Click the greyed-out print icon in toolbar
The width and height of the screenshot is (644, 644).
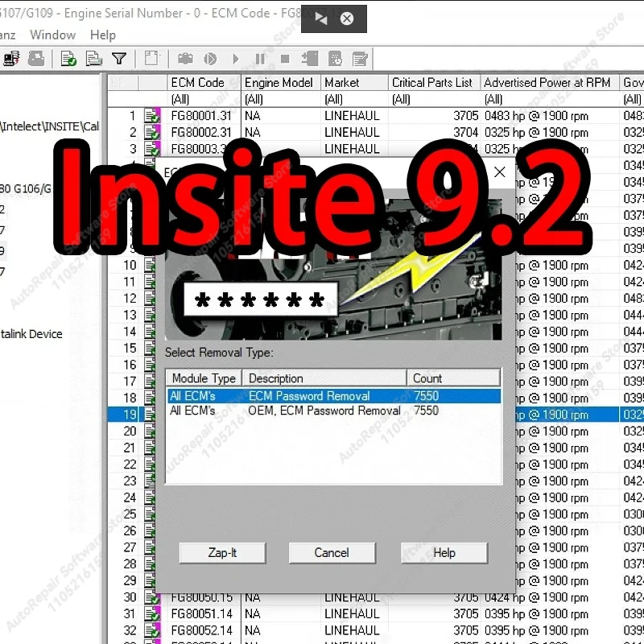click(36, 59)
